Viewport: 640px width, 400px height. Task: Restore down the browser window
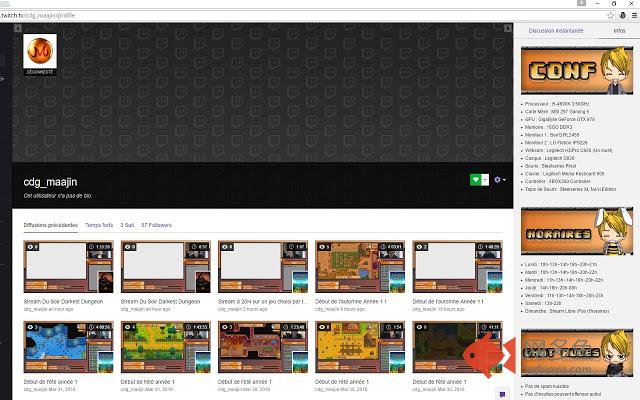pyautogui.click(x=614, y=3)
